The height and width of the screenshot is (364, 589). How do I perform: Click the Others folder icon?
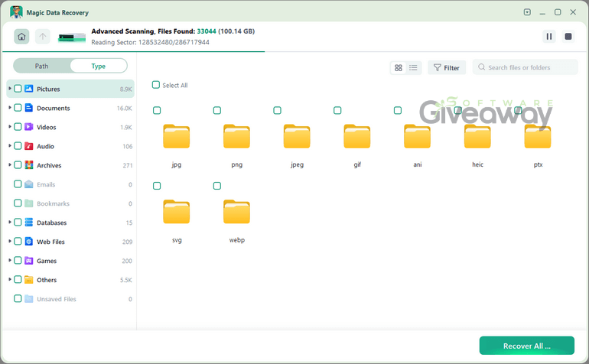click(x=29, y=279)
